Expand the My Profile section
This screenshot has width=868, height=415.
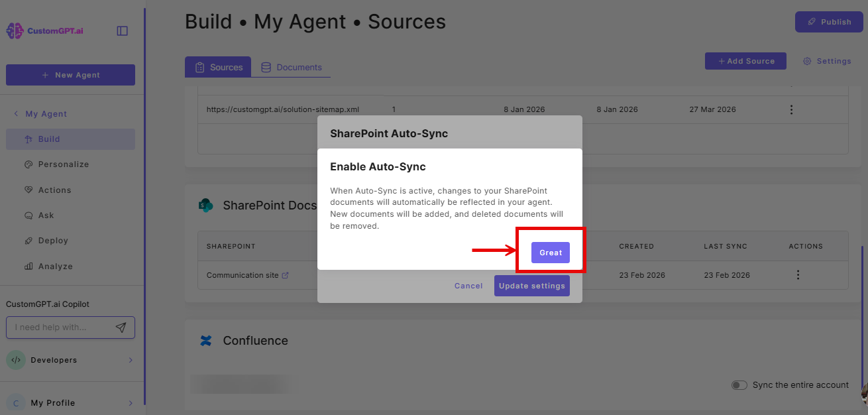[131, 402]
